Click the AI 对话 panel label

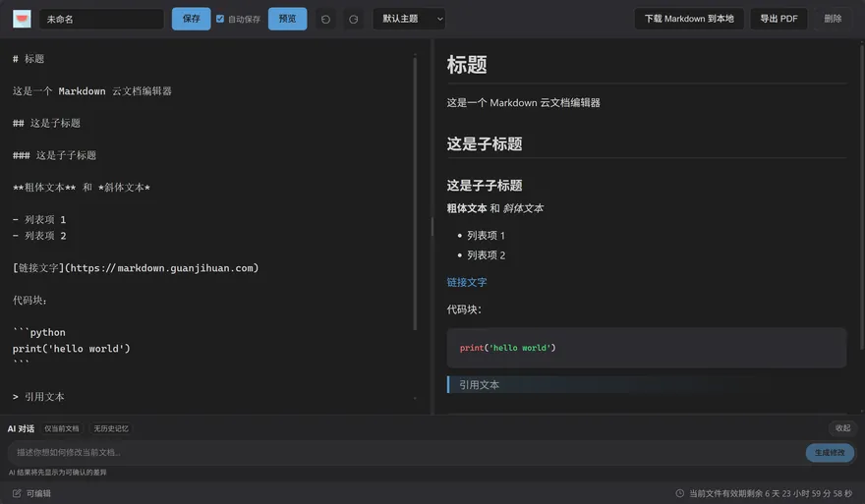click(x=21, y=428)
